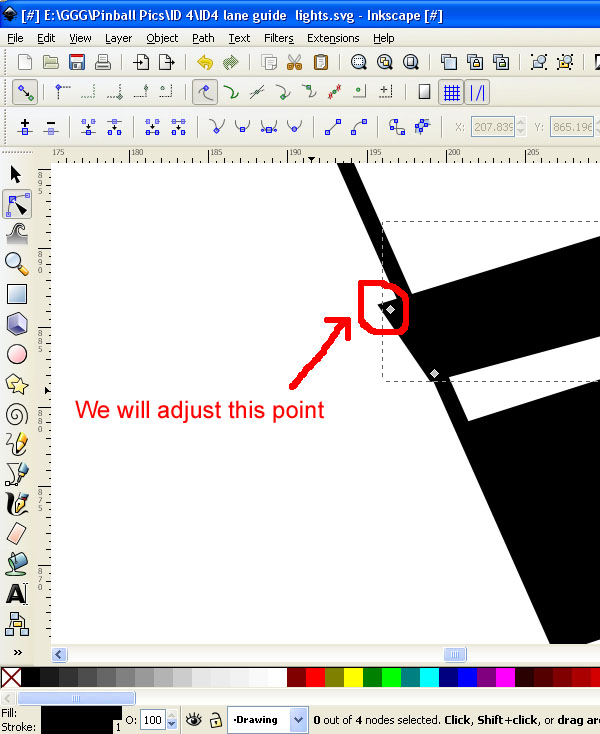Image resolution: width=600 pixels, height=734 pixels.
Task: Select the Calligraphy pen tool
Action: (x=17, y=504)
